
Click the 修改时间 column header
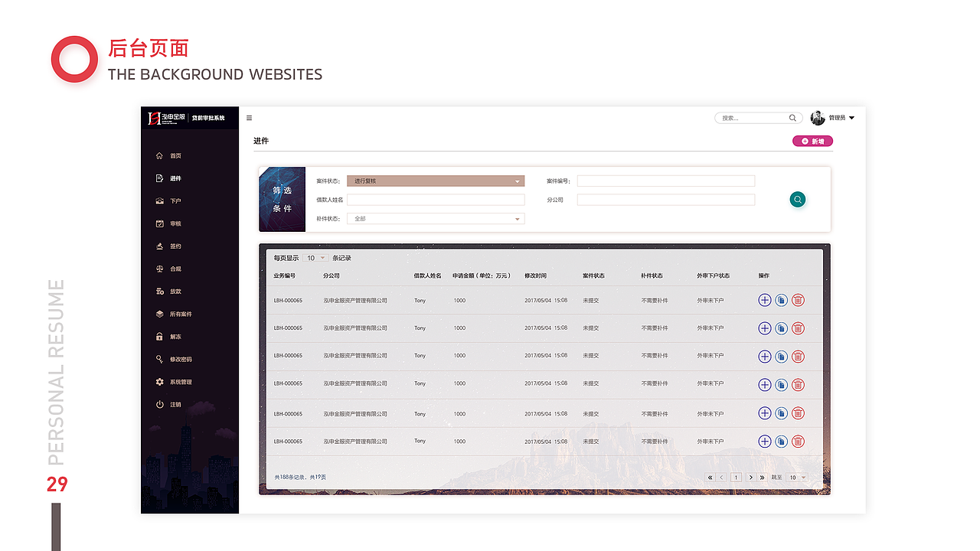[x=536, y=275]
